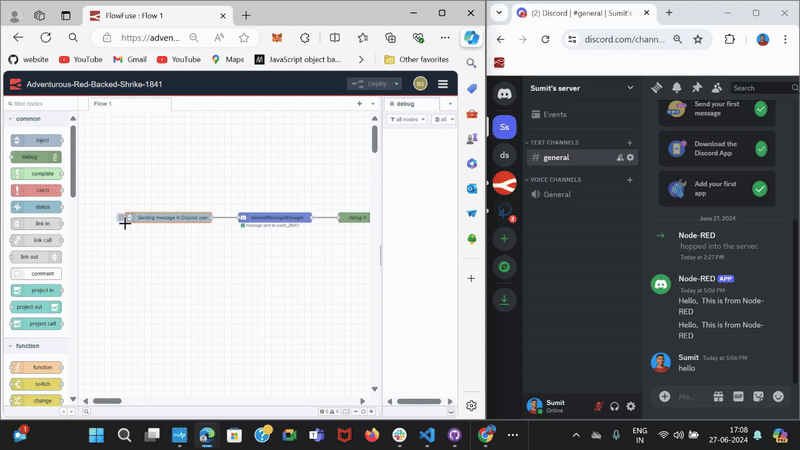Expand Sumit's server dropdown menu

(x=630, y=88)
